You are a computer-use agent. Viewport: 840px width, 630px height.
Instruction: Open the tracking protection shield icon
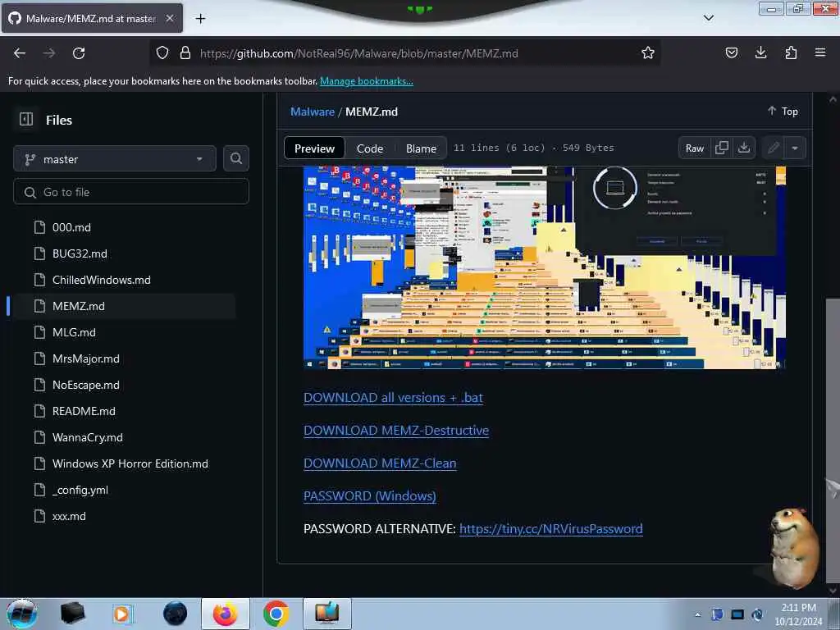[x=162, y=53]
